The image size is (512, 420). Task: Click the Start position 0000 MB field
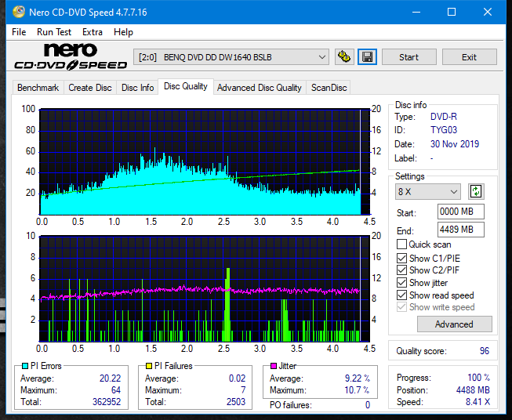tap(460, 212)
